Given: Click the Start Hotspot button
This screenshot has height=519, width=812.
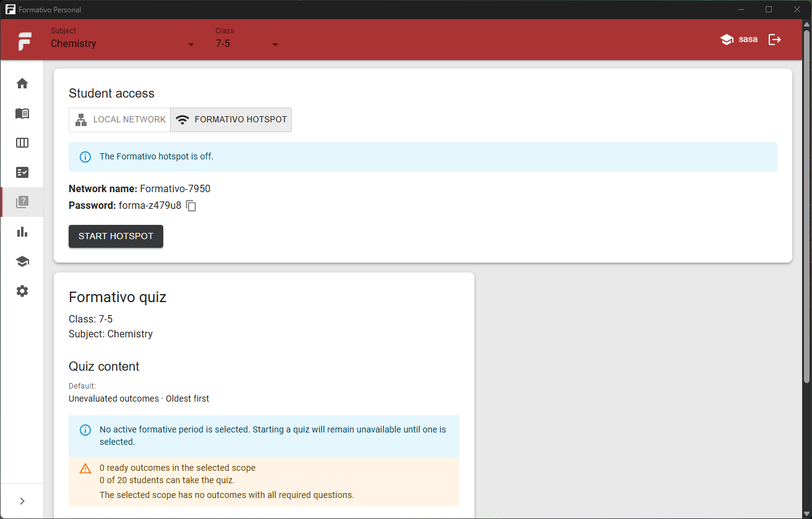Looking at the screenshot, I should [x=116, y=236].
